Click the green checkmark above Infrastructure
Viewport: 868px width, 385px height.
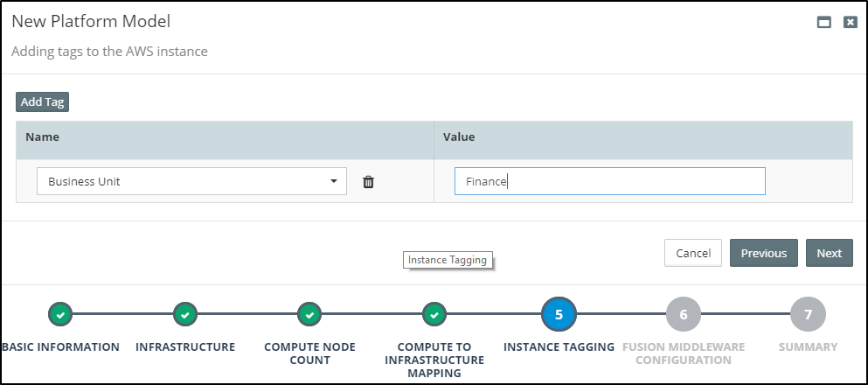click(184, 314)
